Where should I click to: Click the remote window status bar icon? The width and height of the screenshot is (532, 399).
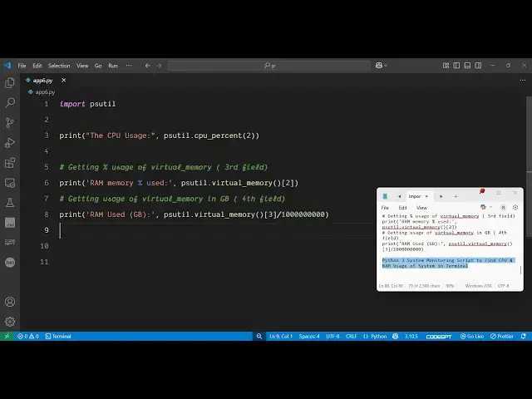tap(7, 336)
